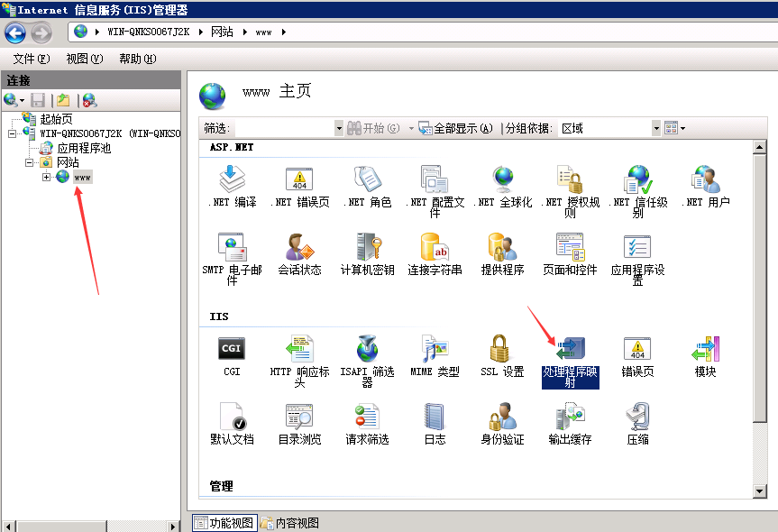Switch to the 内容视图 tab
The image size is (778, 532).
[x=289, y=523]
